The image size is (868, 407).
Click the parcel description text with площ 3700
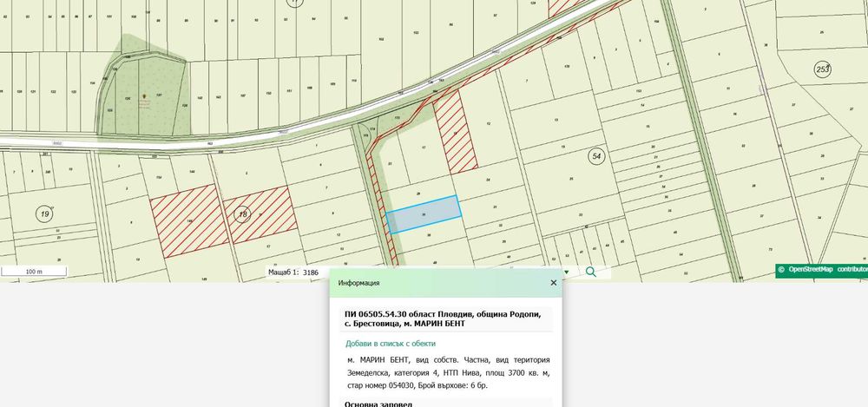(x=449, y=372)
